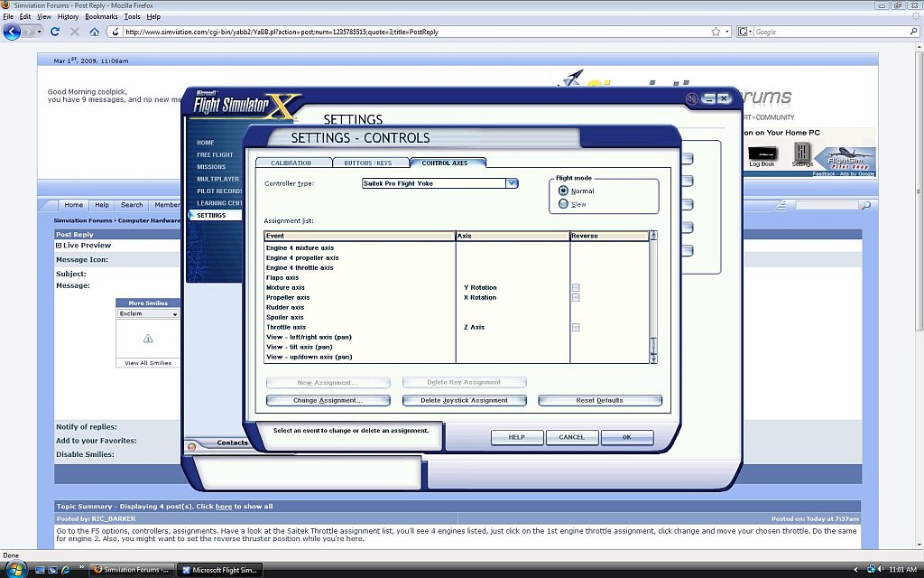This screenshot has height=578, width=924.
Task: Bookmark the page with the star icon
Action: click(x=716, y=32)
